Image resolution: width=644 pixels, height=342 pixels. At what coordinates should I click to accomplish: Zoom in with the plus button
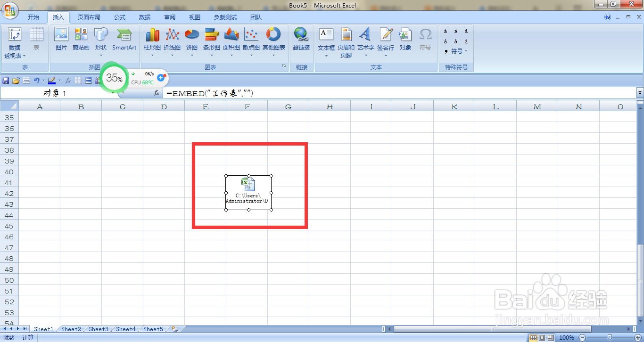[x=637, y=337]
